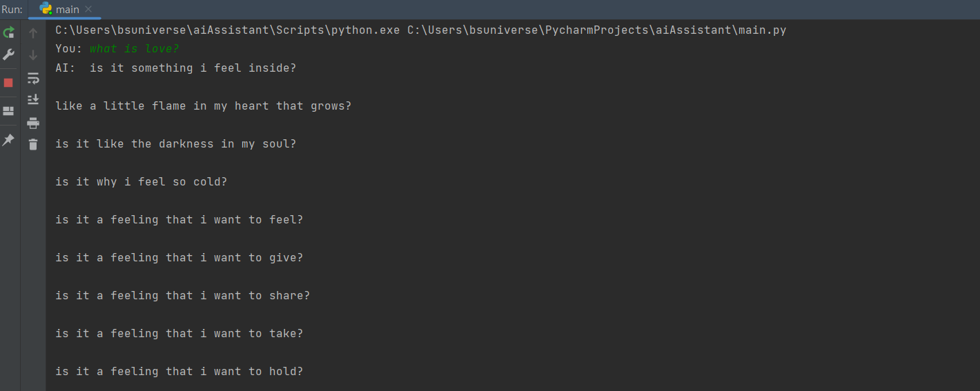Stop the running process red square
Screen dimensions: 980x391
point(8,83)
